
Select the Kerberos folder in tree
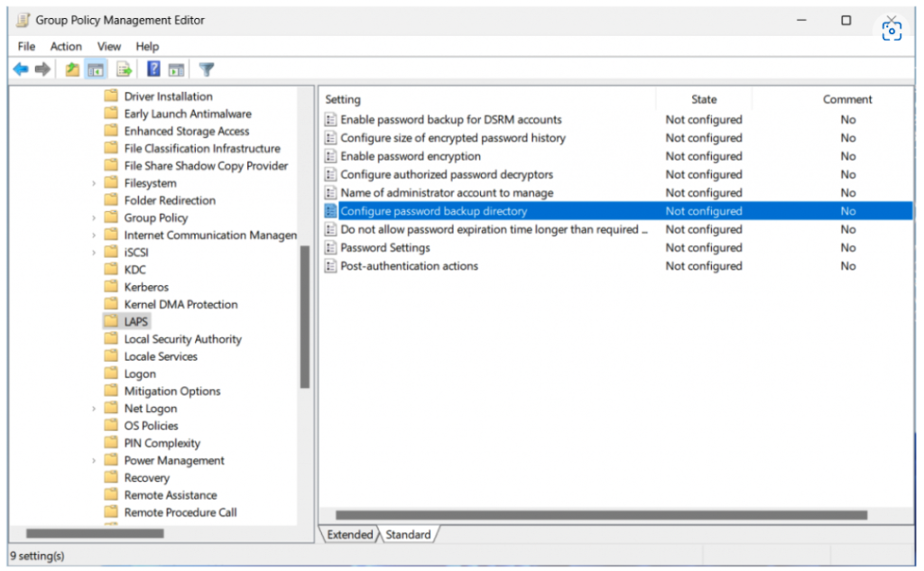click(146, 287)
